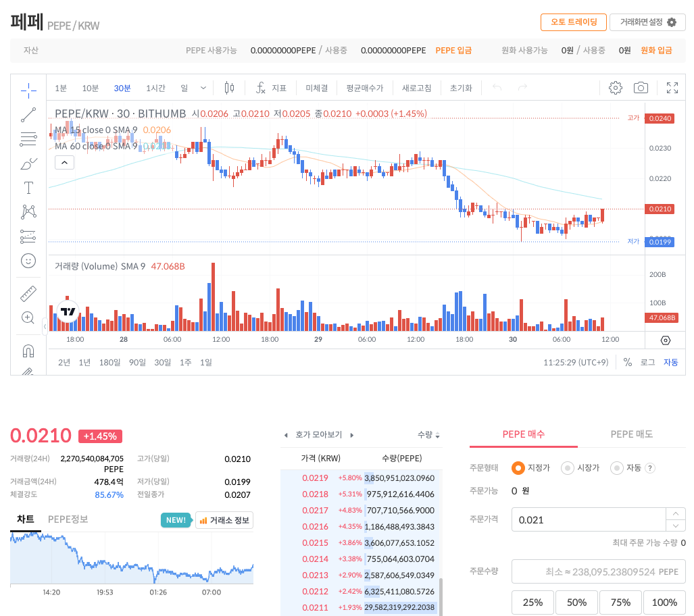Toggle the magnet mode icon
694x616 pixels.
click(28, 351)
